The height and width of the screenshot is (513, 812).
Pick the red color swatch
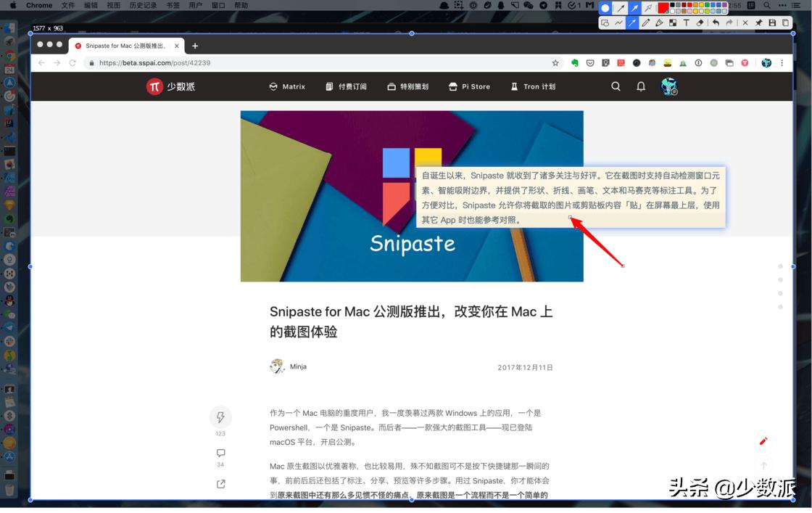click(x=663, y=8)
